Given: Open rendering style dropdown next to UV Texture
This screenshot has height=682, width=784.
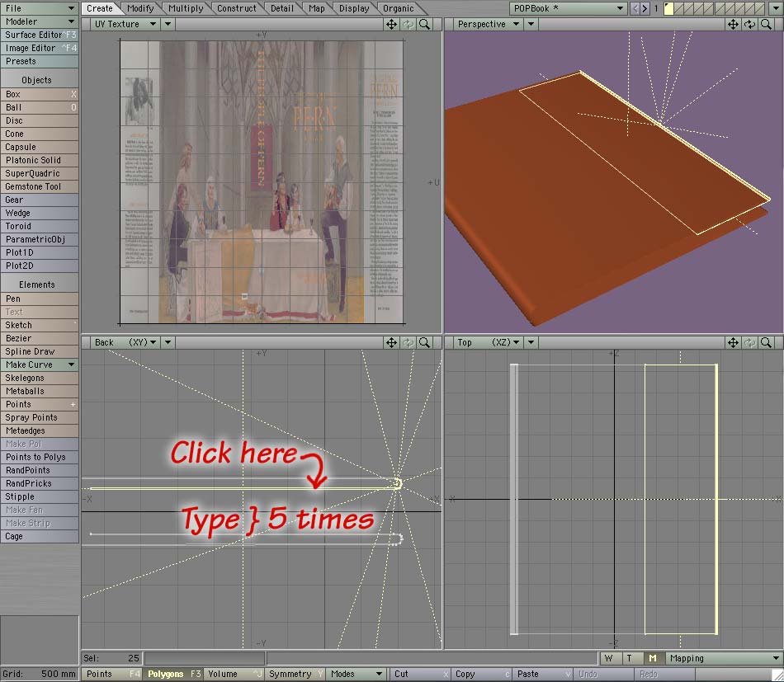Looking at the screenshot, I should 168,24.
